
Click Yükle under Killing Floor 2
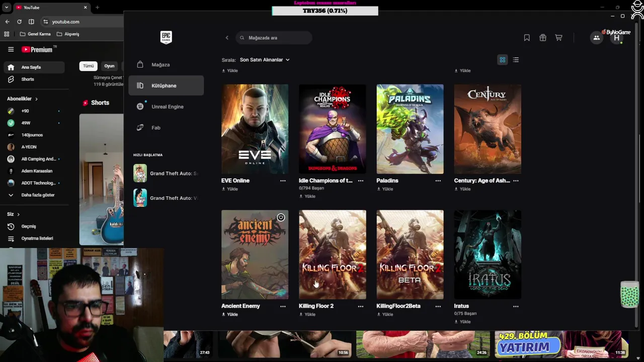tap(307, 314)
